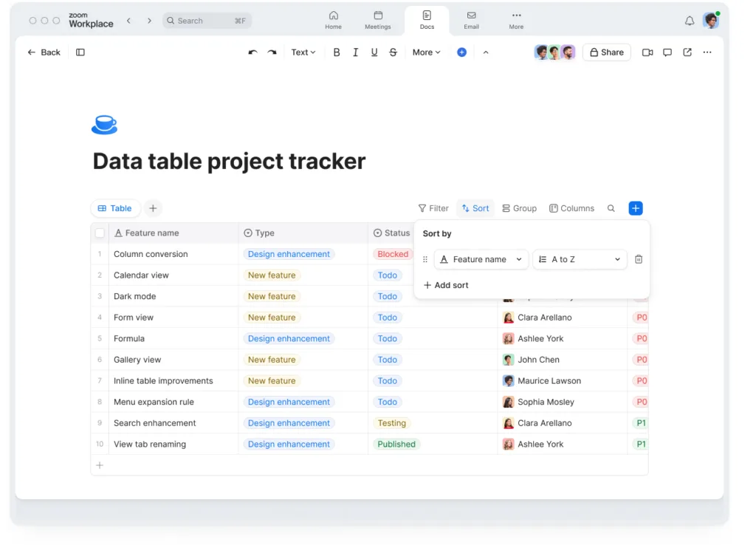Click the redo arrow icon

(x=272, y=52)
